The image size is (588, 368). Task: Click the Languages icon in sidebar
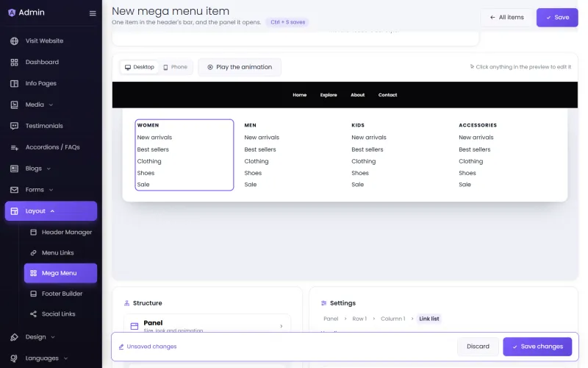tap(14, 358)
